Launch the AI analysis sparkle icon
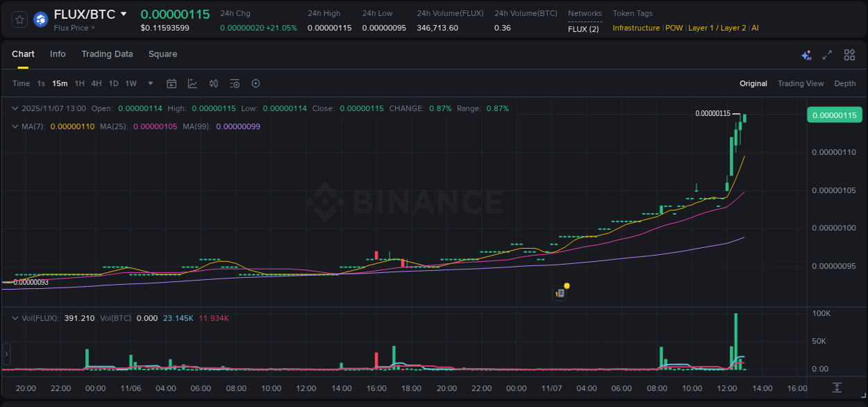The height and width of the screenshot is (407, 868). [806, 54]
